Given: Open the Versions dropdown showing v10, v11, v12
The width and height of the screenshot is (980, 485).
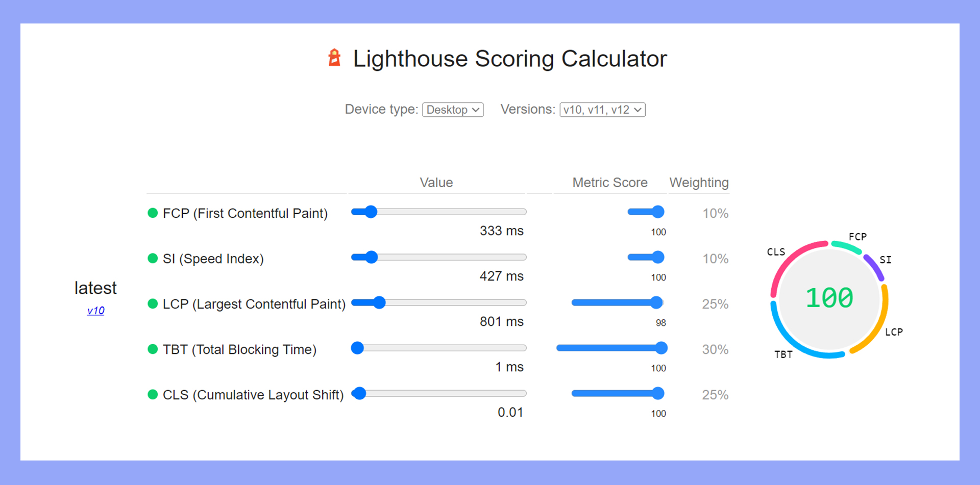Looking at the screenshot, I should (602, 110).
